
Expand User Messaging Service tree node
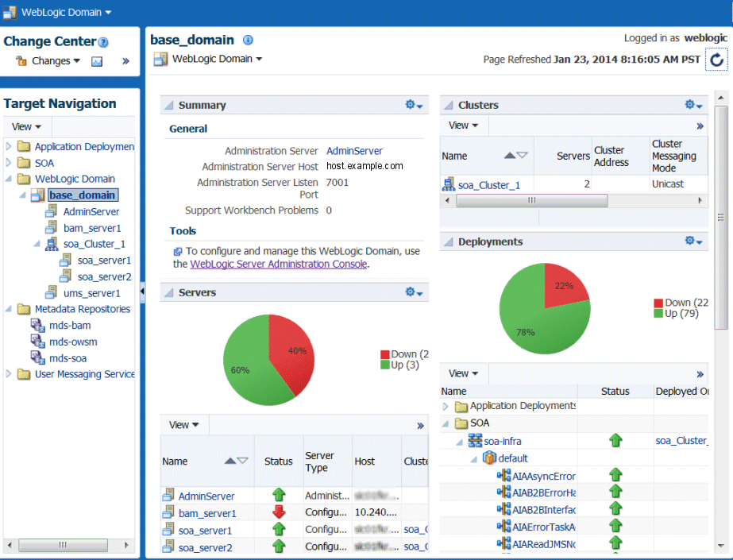[x=9, y=374]
